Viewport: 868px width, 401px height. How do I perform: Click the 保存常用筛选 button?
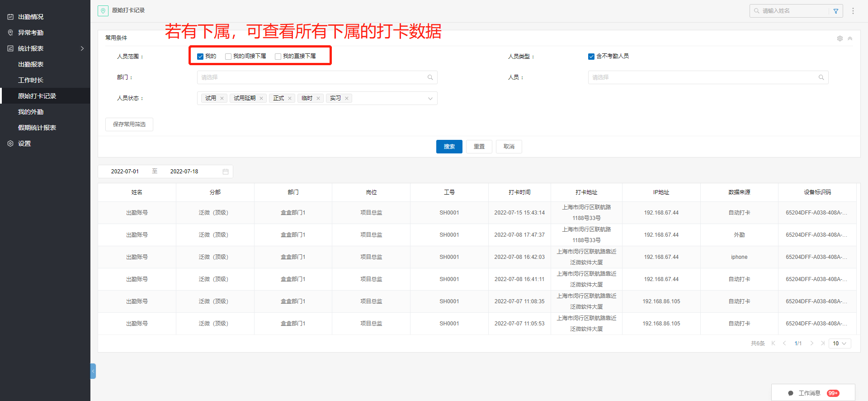pyautogui.click(x=129, y=124)
